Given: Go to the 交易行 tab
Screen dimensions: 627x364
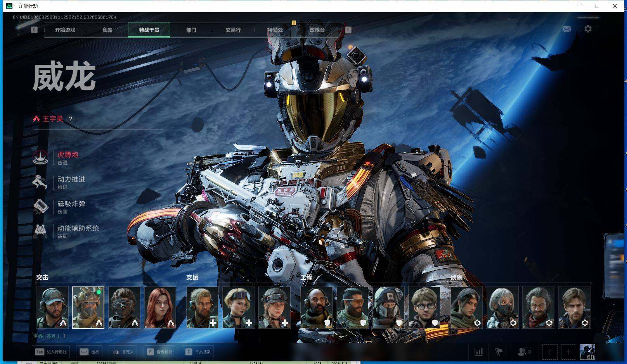Looking at the screenshot, I should tap(233, 30).
